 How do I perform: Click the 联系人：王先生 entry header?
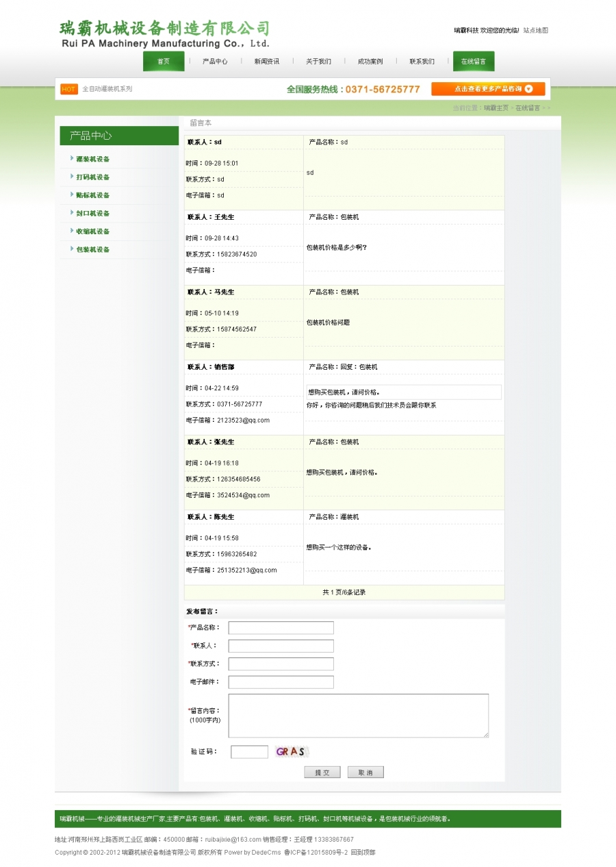click(x=211, y=217)
